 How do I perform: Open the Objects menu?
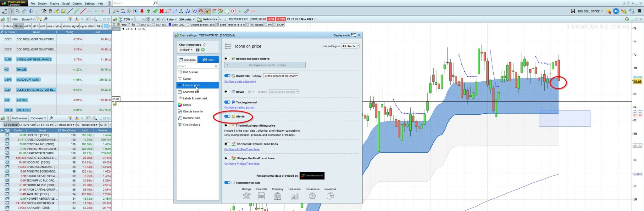pyautogui.click(x=77, y=3)
